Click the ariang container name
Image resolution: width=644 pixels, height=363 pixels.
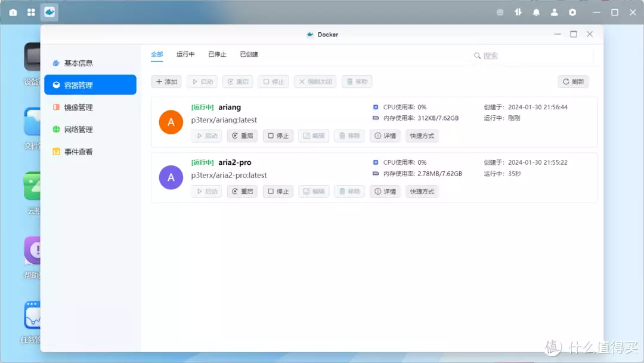coord(230,107)
